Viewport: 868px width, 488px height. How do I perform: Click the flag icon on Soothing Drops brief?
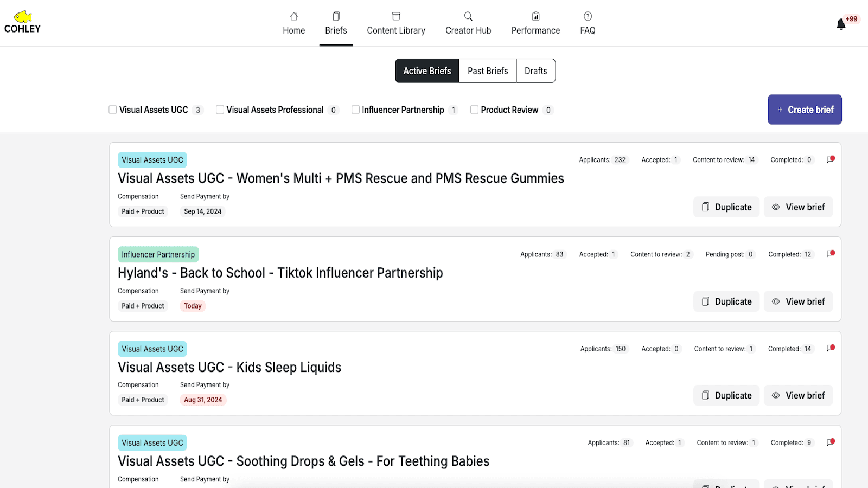830,442
